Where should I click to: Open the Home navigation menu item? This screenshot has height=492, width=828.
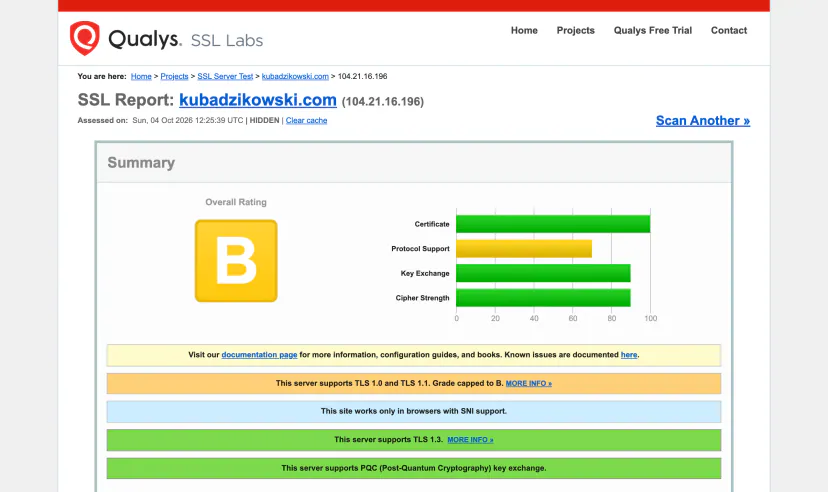point(524,31)
